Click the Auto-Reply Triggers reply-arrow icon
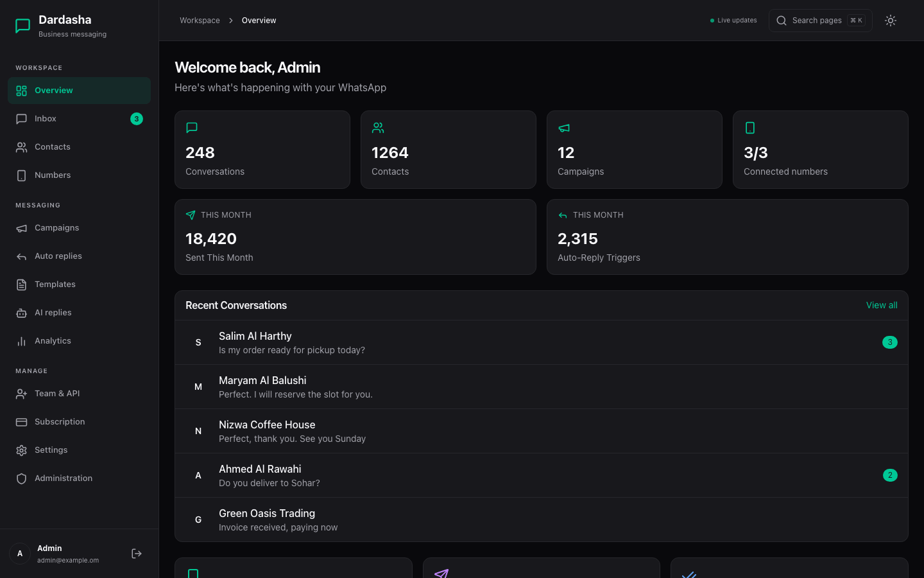This screenshot has height=578, width=924. 563,215
